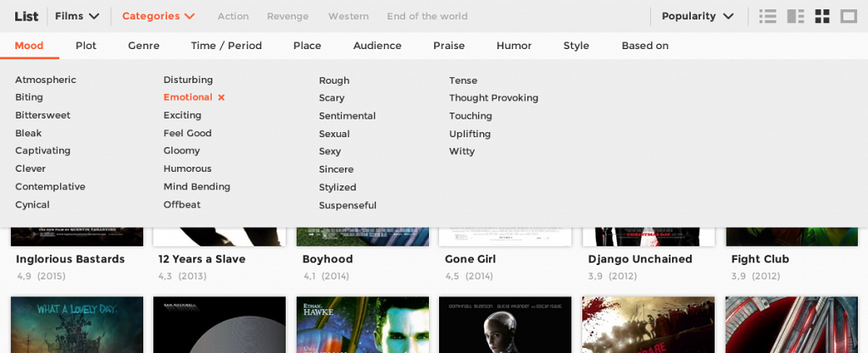Open the Fight Club film title
868x353 pixels.
pyautogui.click(x=760, y=259)
